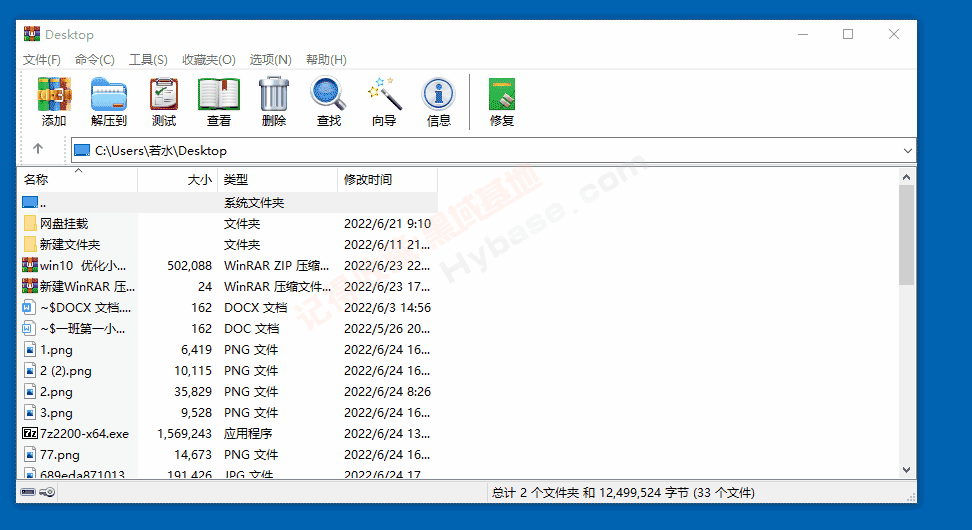The width and height of the screenshot is (972, 530).
Task: Select the 1.png image file icon
Action: pyautogui.click(x=29, y=350)
